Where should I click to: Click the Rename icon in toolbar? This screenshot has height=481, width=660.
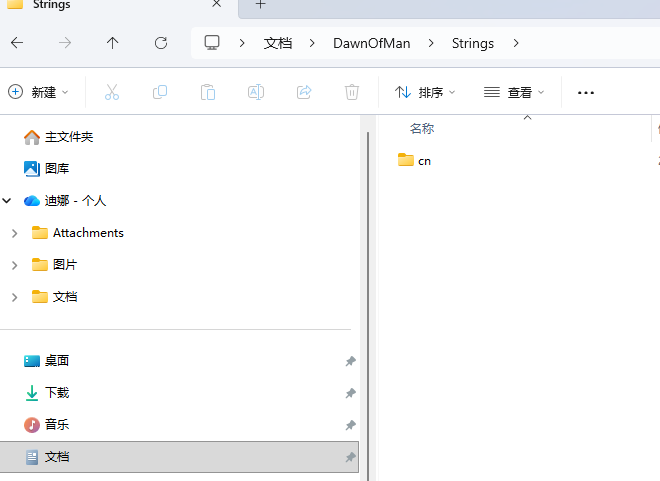click(256, 92)
